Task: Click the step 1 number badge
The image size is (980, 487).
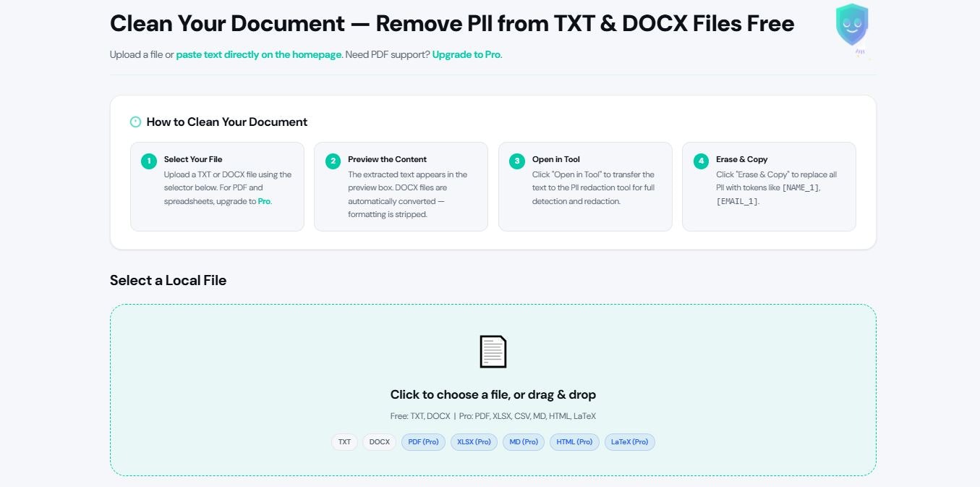Action: coord(149,161)
